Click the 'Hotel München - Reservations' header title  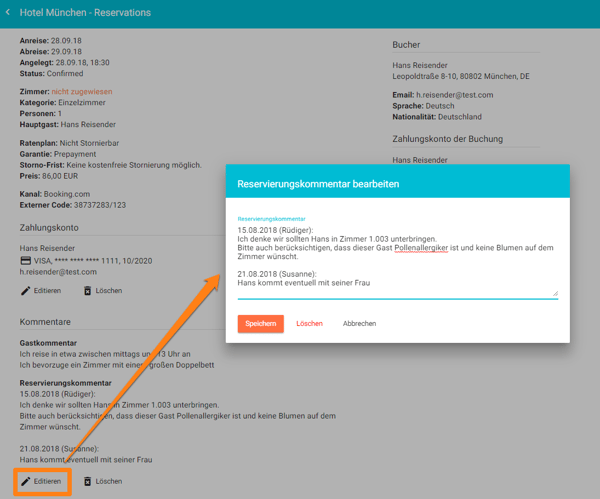click(x=85, y=13)
